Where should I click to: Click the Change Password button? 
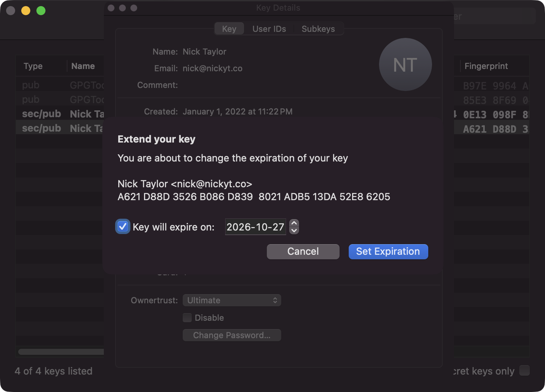pyautogui.click(x=232, y=335)
